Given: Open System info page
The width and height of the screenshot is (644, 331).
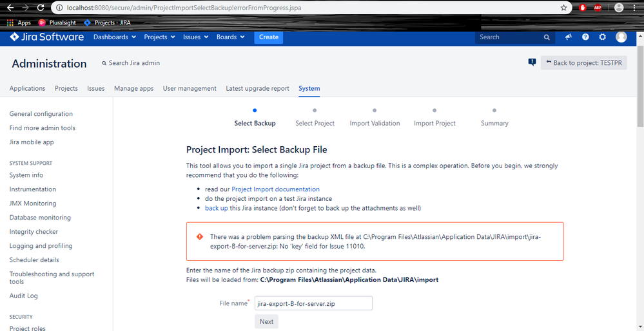Looking at the screenshot, I should [26, 175].
